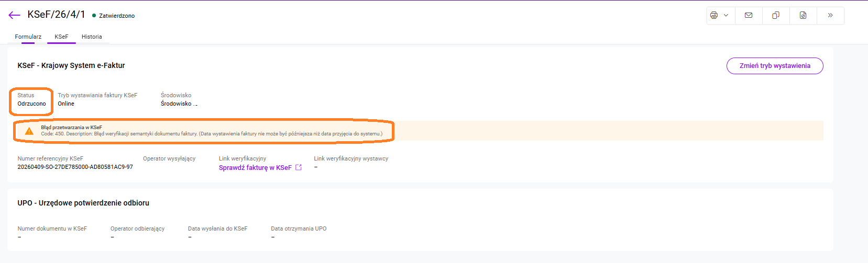Click the invoice title KSeF/26/4/1
This screenshot has width=868, height=263.
(56, 15)
